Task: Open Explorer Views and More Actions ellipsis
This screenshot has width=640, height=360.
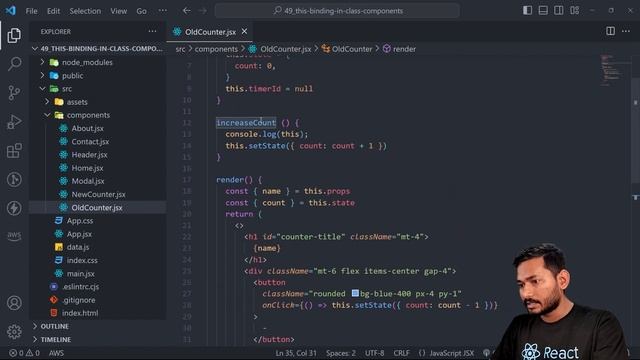Action: pos(152,31)
